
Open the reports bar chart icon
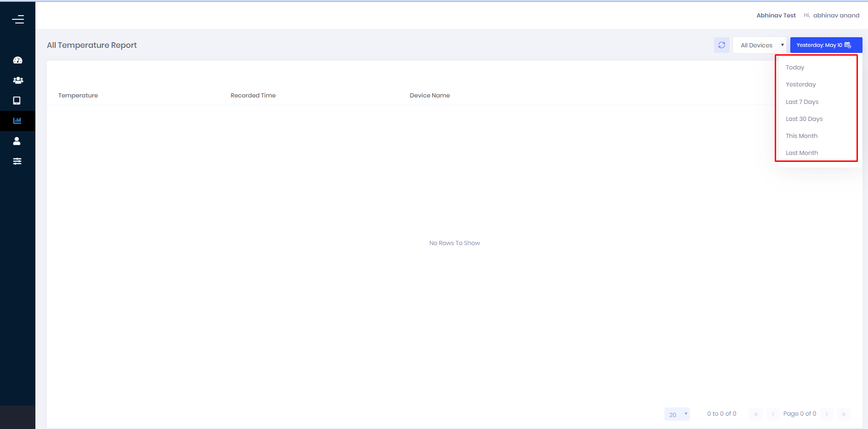[x=17, y=120]
